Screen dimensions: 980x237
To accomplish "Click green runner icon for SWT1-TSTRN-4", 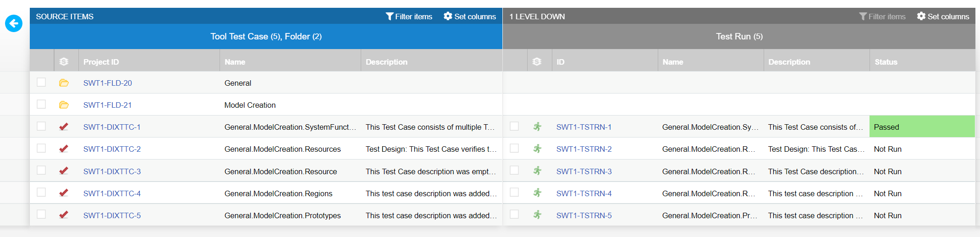I will (537, 193).
